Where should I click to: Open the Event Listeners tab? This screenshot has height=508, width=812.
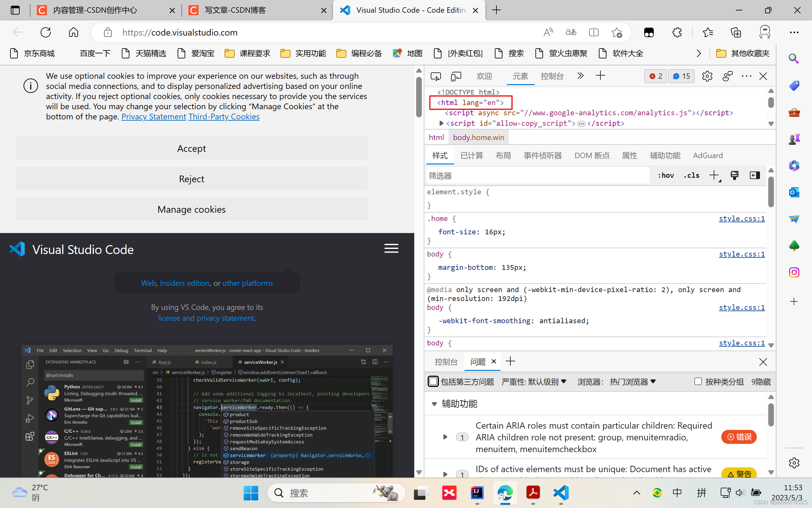click(543, 156)
